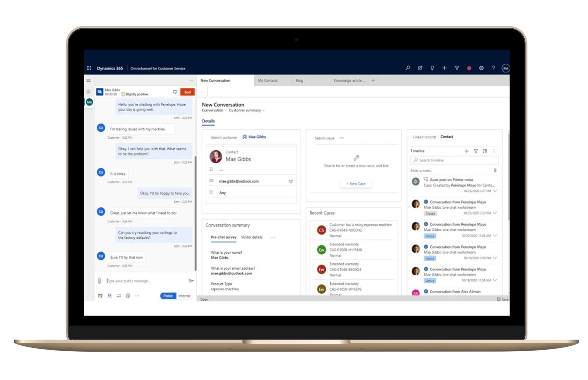588x380 pixels.
Task: Click the consult agent icon below message box
Action: pos(109,296)
